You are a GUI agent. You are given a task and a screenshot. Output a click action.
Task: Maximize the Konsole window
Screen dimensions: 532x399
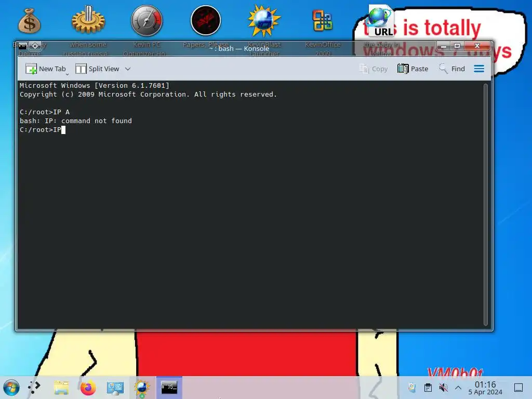(457, 46)
